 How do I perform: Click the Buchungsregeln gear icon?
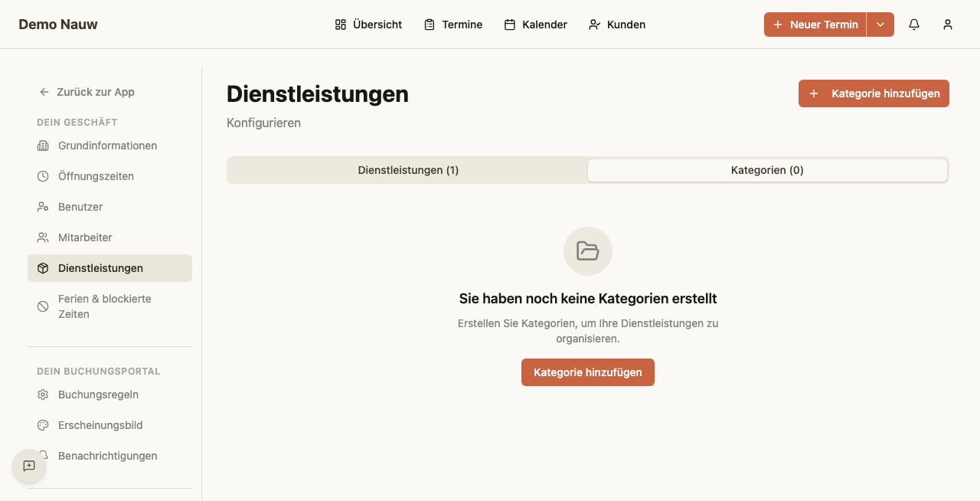click(43, 395)
